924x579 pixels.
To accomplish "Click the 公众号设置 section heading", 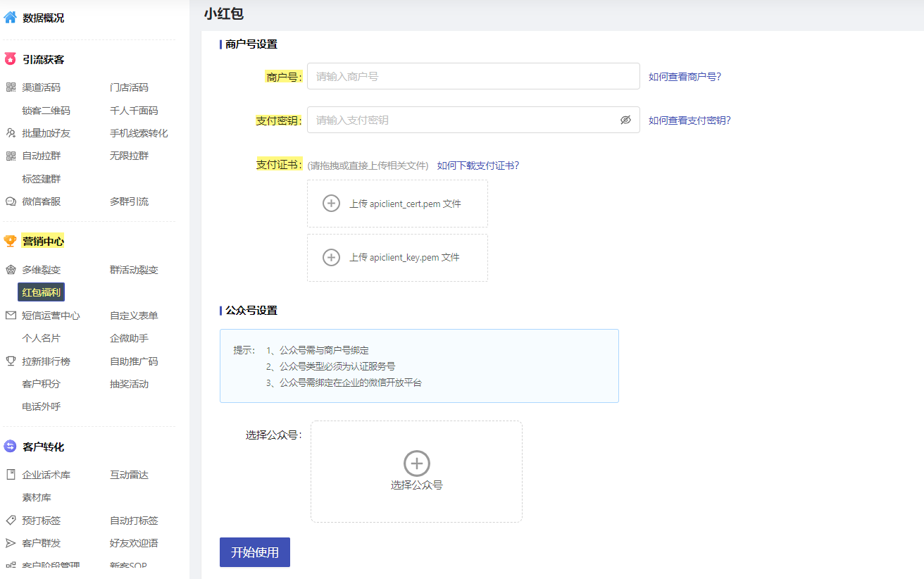I will tap(251, 310).
